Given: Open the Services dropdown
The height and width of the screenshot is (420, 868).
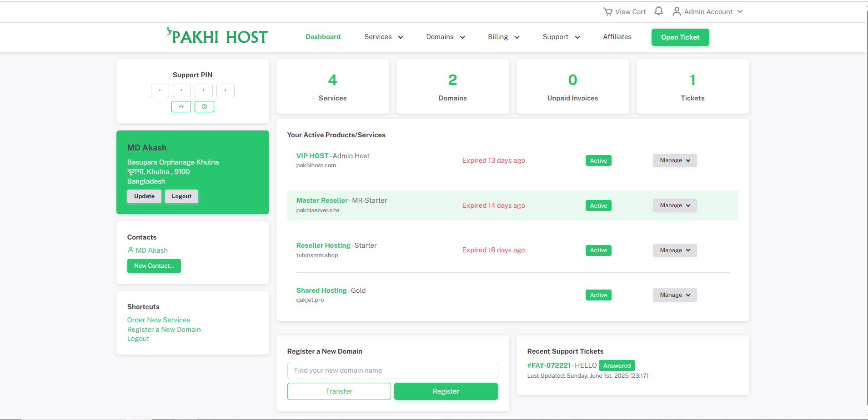Looking at the screenshot, I should [383, 37].
